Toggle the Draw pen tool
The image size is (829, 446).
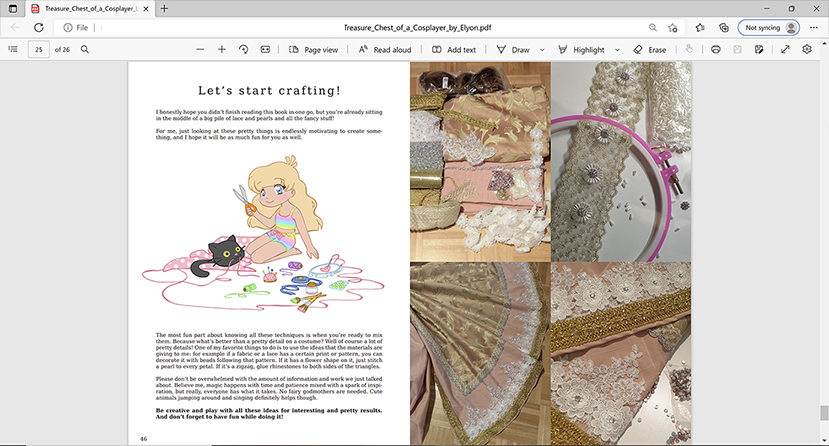pos(512,49)
